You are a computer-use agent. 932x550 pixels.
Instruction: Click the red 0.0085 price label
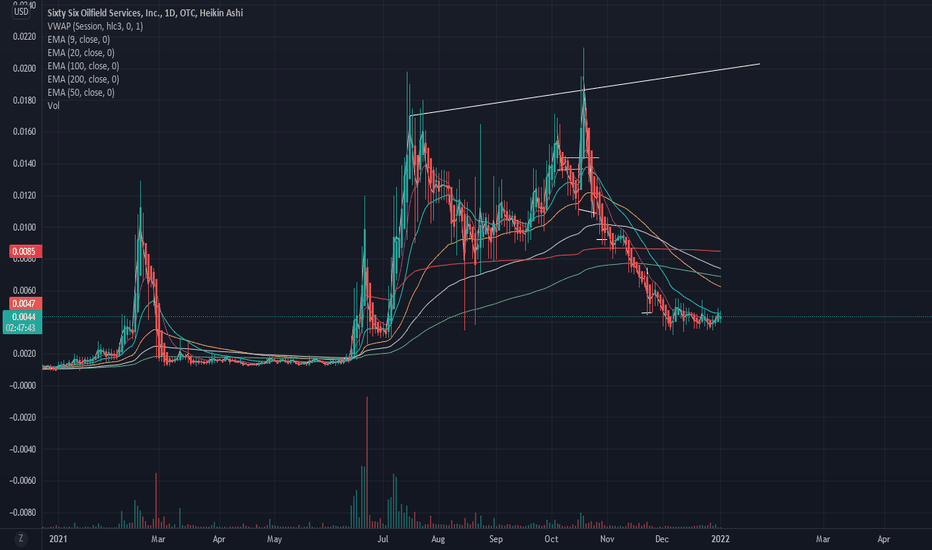[x=24, y=252]
